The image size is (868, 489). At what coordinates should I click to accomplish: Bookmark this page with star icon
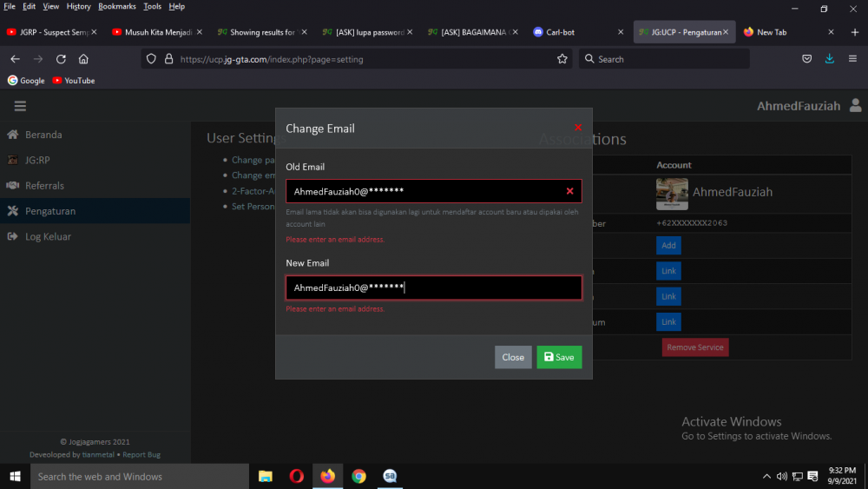562,59
